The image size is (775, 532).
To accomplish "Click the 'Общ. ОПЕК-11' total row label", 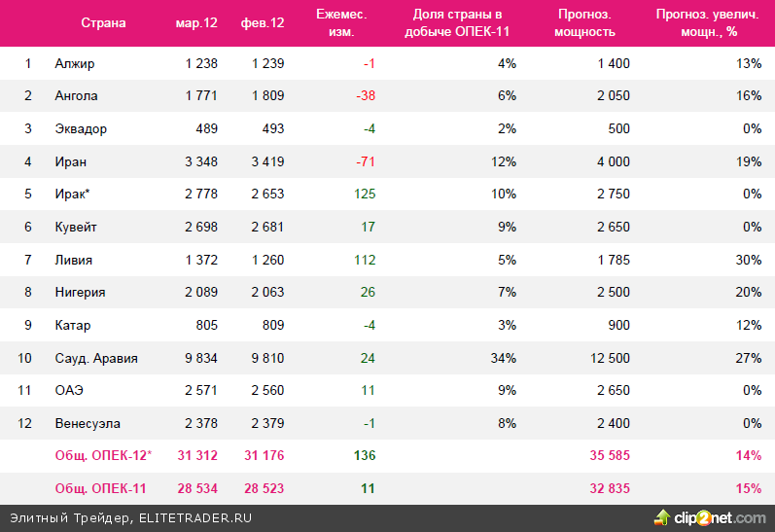I will pos(101,488).
